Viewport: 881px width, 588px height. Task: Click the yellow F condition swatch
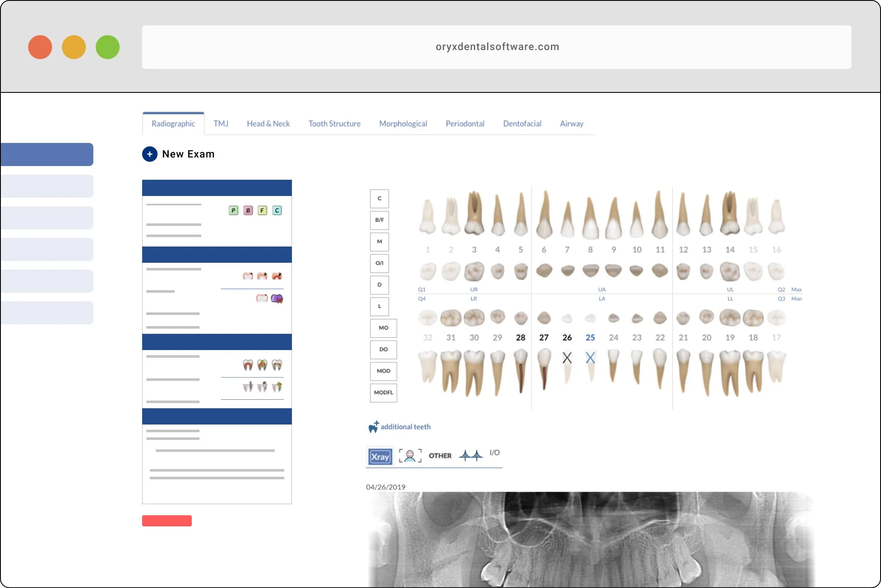click(262, 210)
